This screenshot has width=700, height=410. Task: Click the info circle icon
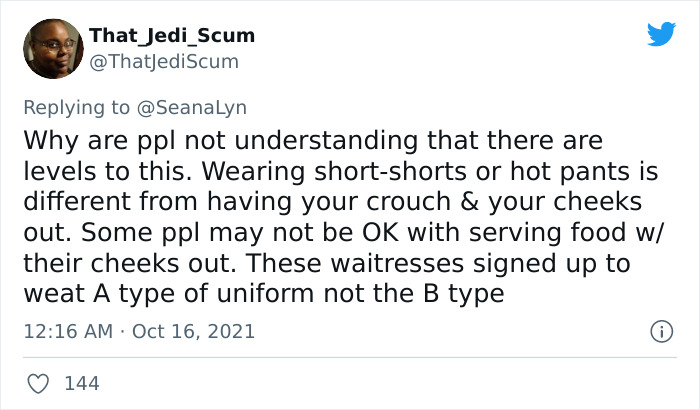point(660,330)
